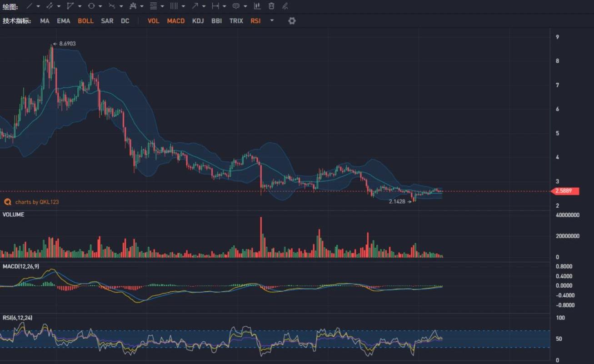Screen dimensions: 594x364
Task: Open indicator settings gear icon
Action: 292,21
